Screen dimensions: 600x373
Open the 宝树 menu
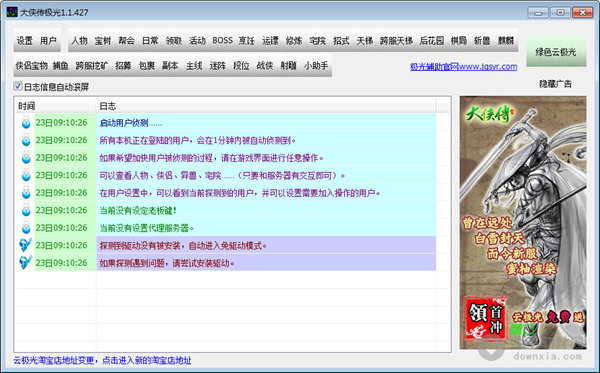pyautogui.click(x=103, y=41)
